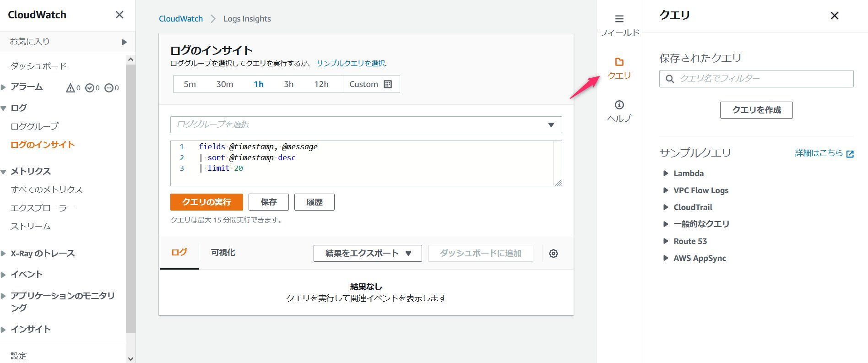Open the ヘルプ info icon
868x363 pixels.
click(x=619, y=105)
